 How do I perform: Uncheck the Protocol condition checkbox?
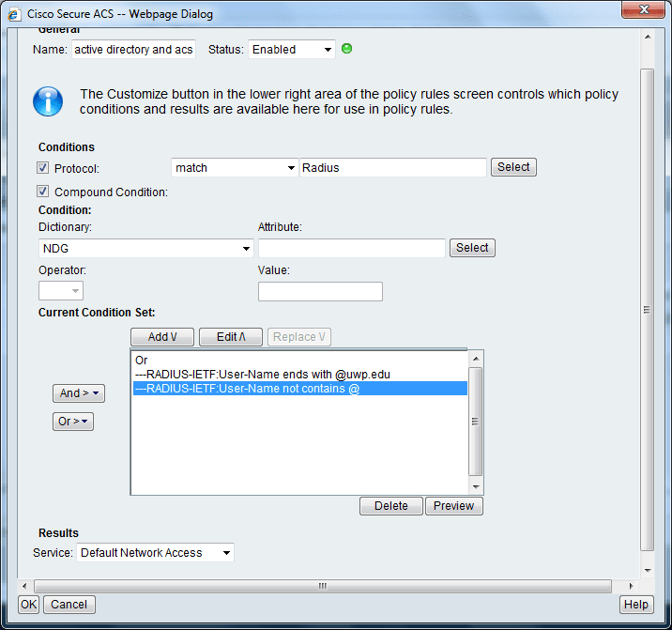[42, 168]
